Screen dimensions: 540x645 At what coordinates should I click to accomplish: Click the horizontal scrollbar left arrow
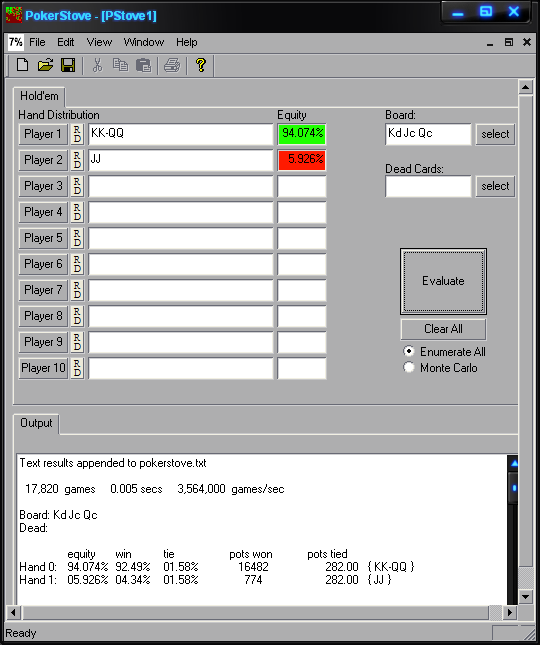click(13, 613)
